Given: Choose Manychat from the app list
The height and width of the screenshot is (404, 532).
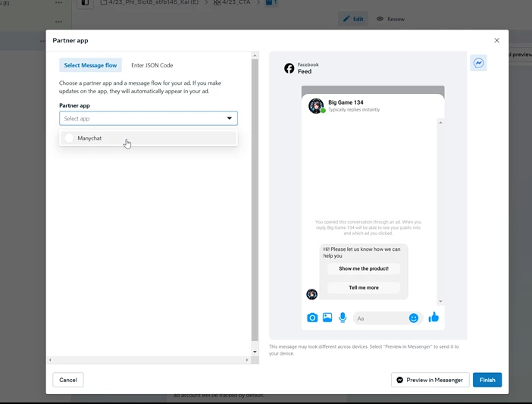Looking at the screenshot, I should pos(149,138).
